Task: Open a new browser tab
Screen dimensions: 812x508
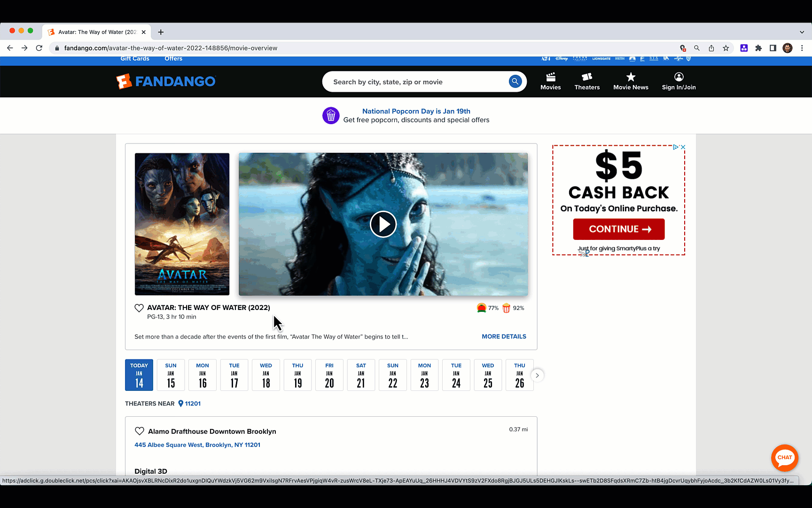Action: [x=161, y=32]
